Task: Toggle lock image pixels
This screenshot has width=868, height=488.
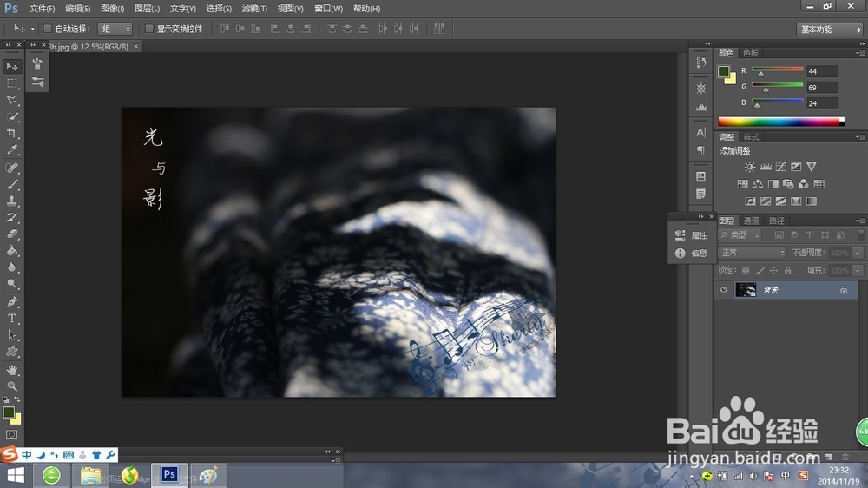Action: [759, 270]
